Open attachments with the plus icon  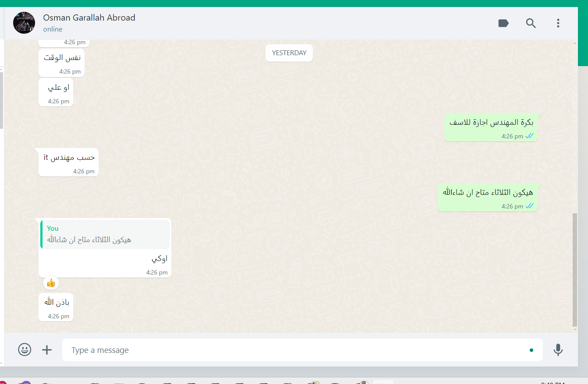[x=47, y=349]
